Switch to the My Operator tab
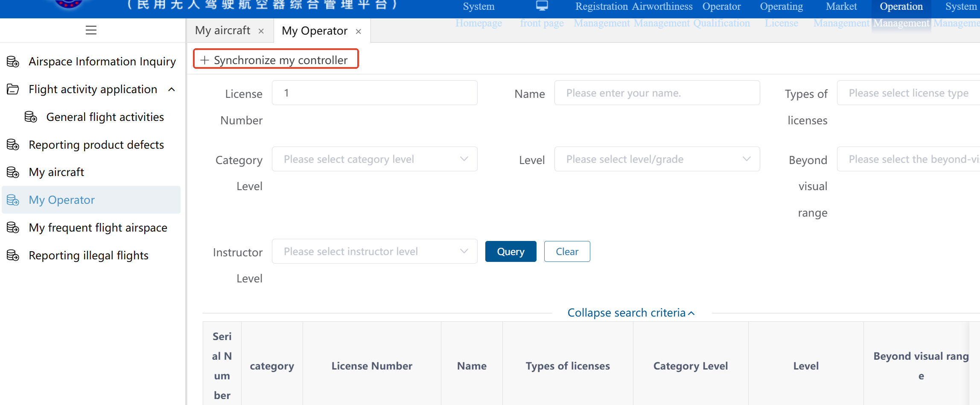980x405 pixels. pos(315,31)
